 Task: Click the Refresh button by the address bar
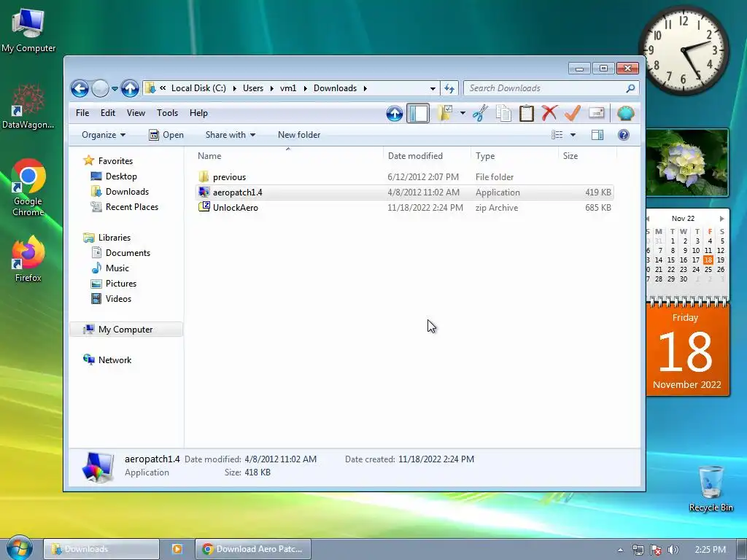click(449, 88)
